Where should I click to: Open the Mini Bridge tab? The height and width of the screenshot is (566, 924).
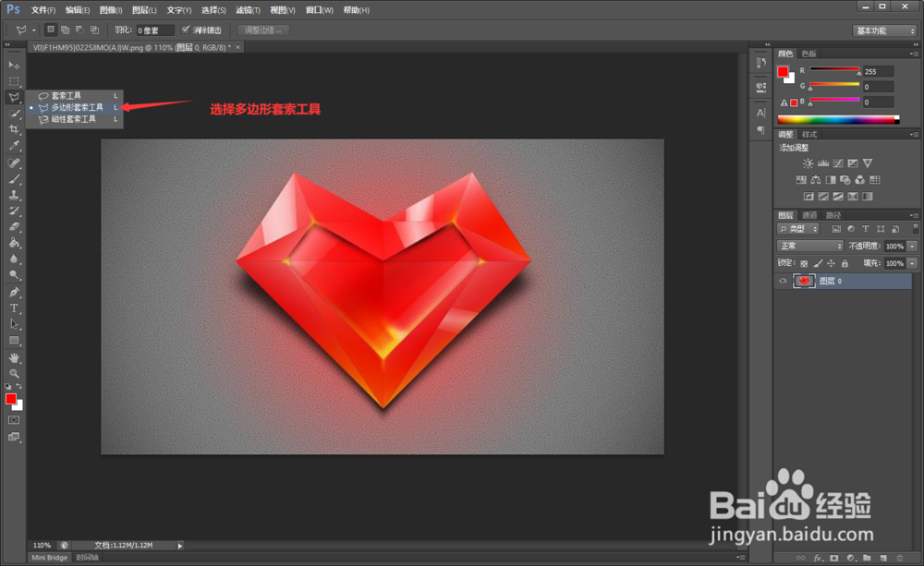pos(50,557)
